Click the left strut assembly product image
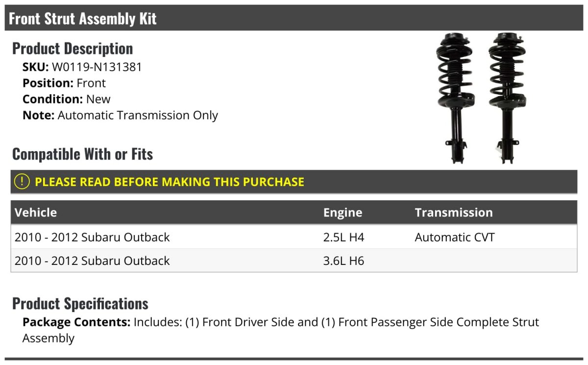The image size is (588, 365). [x=454, y=97]
